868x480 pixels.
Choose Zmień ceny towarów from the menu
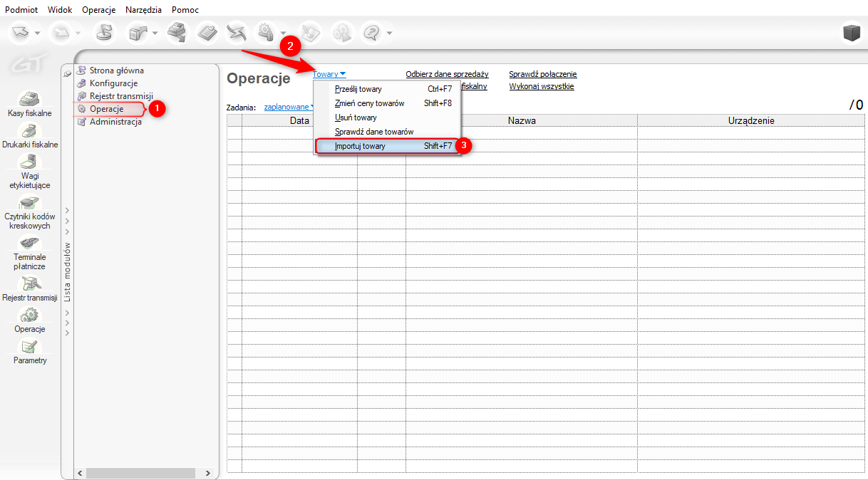tap(387, 103)
